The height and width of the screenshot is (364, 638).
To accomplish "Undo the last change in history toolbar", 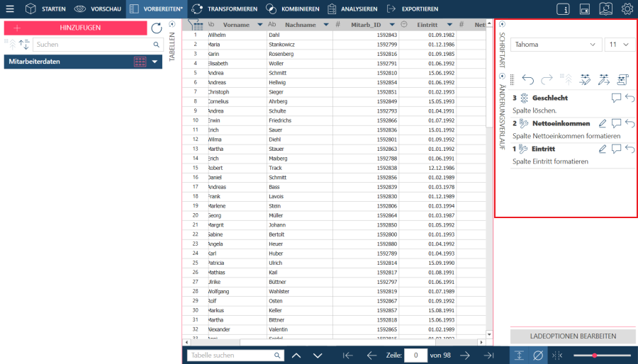I will pyautogui.click(x=527, y=79).
